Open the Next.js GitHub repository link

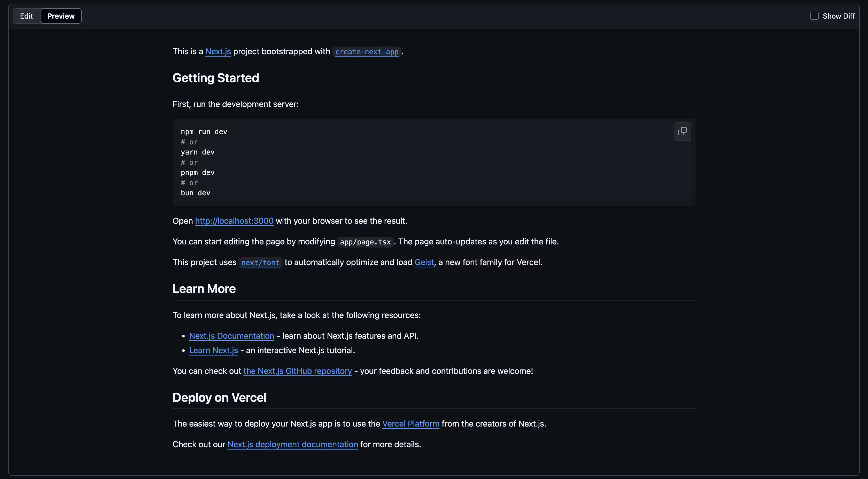point(298,371)
